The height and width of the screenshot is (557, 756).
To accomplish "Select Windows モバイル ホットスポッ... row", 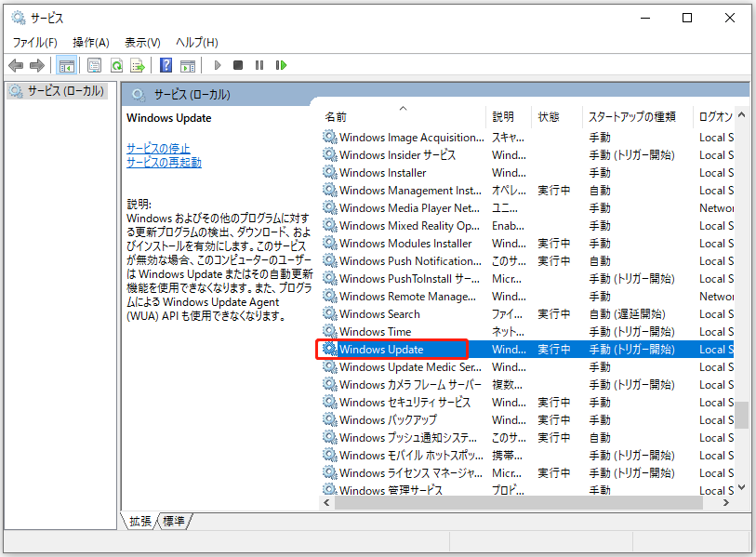I will [x=527, y=456].
